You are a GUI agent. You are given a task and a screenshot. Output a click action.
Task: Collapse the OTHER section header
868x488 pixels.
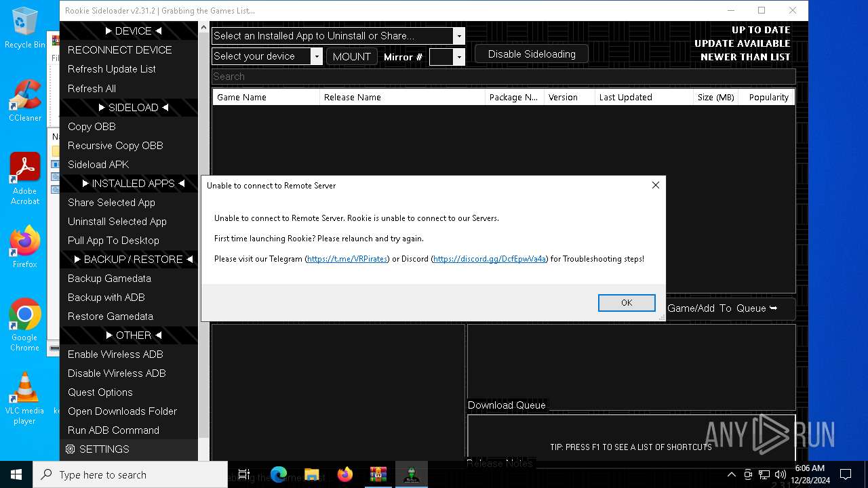[x=129, y=335]
